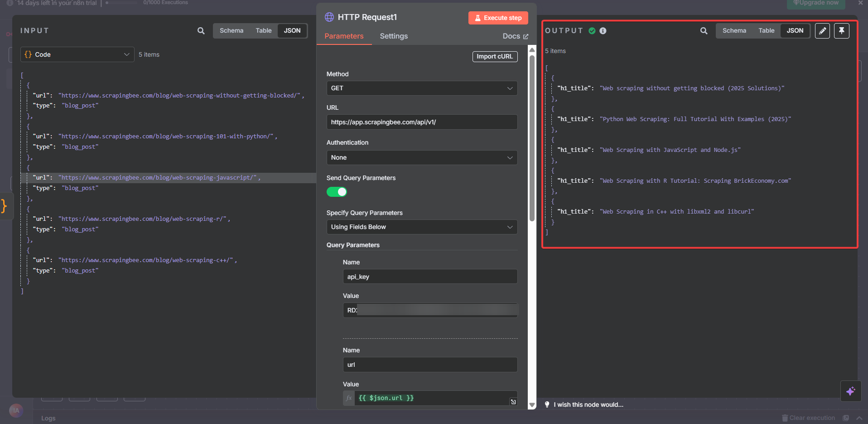The image size is (868, 424).
Task: Expand the url value expression editor icon
Action: [513, 402]
